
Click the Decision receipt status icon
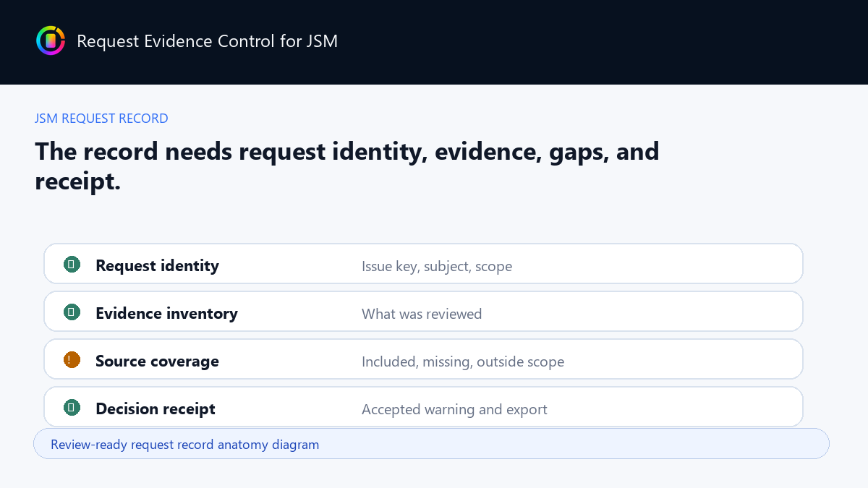(72, 408)
